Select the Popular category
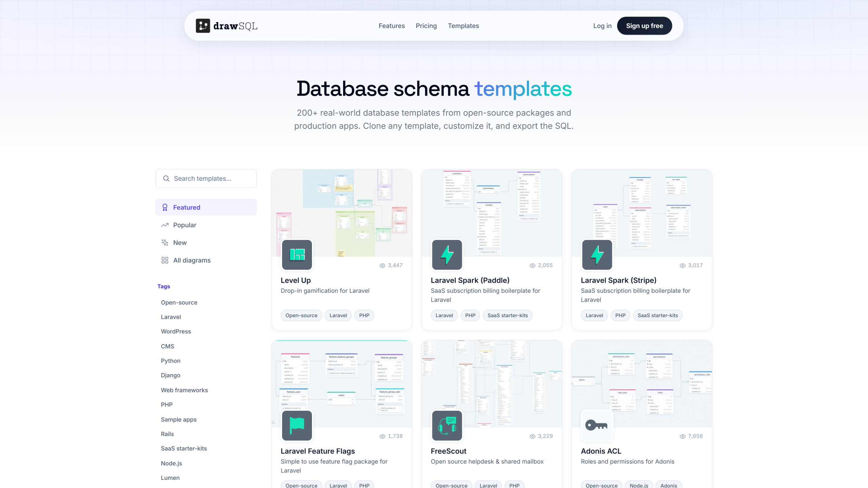This screenshot has height=488, width=868. click(206, 225)
